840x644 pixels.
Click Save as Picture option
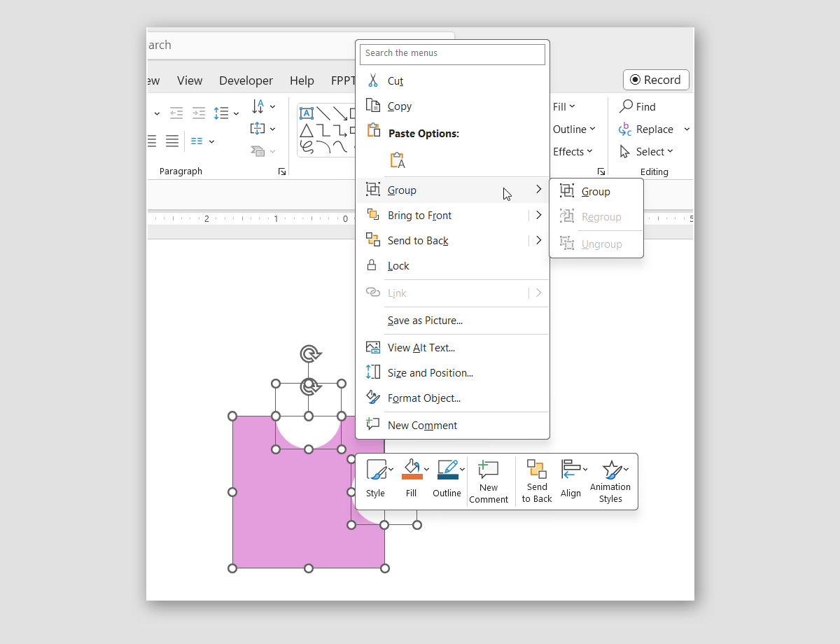(x=425, y=321)
